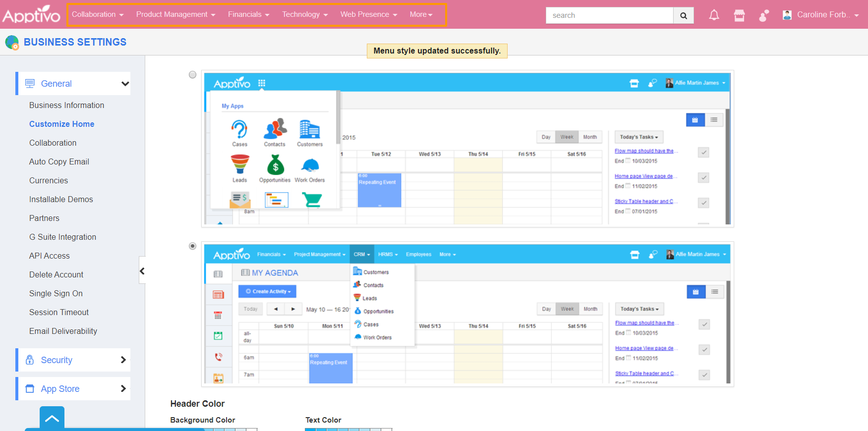This screenshot has width=868, height=431.
Task: Go to G Suite Integration settings
Action: click(62, 237)
